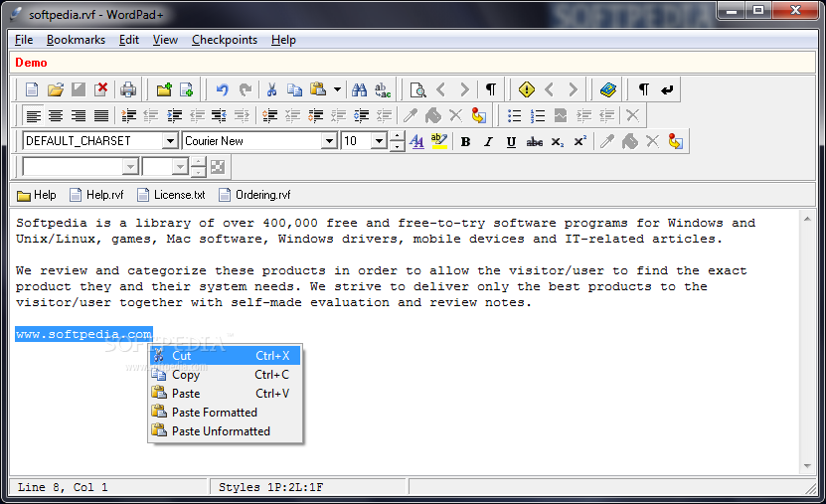Choose Paste Unformatted from context menu
826x504 pixels.
tap(225, 431)
